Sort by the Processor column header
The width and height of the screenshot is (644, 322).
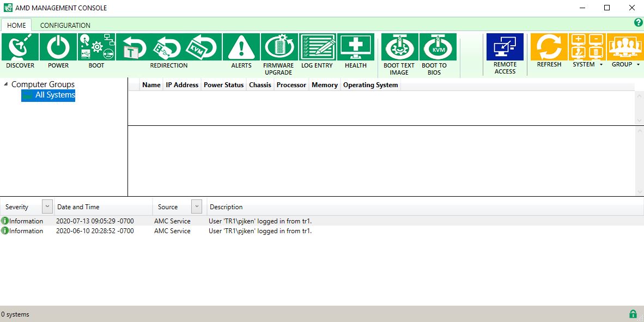point(291,85)
